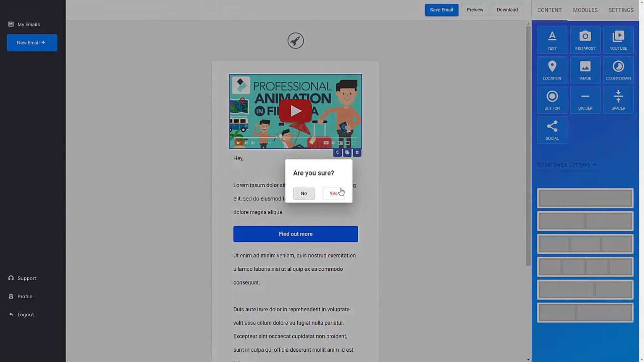Click the "Ut enim ad minim veniam" paragraph
The width and height of the screenshot is (644, 362).
(295, 269)
